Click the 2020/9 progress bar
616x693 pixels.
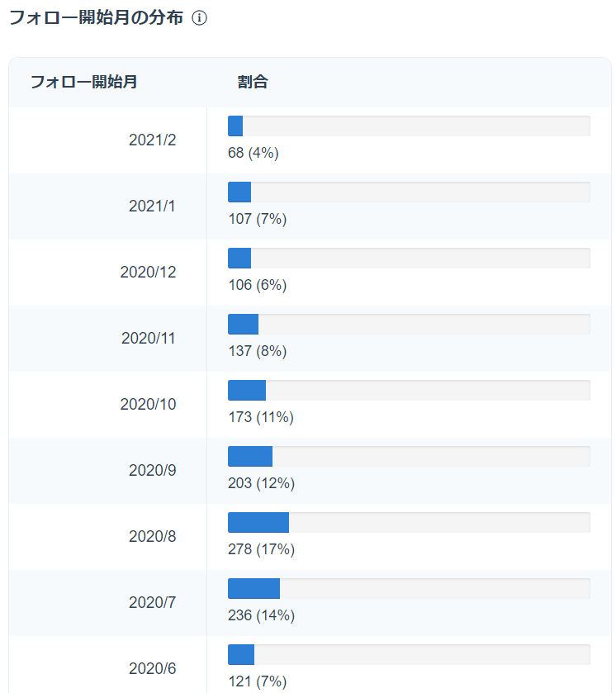[x=409, y=457]
